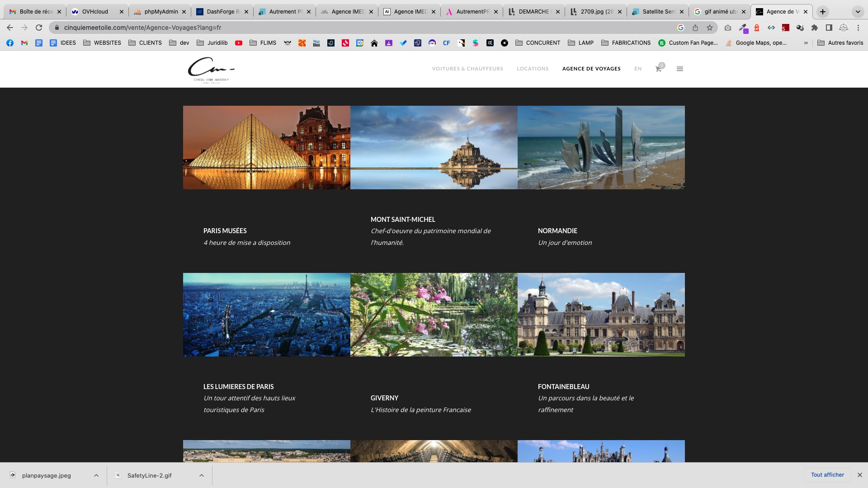
Task: Click Tout afficher downloads button
Action: coord(827,475)
